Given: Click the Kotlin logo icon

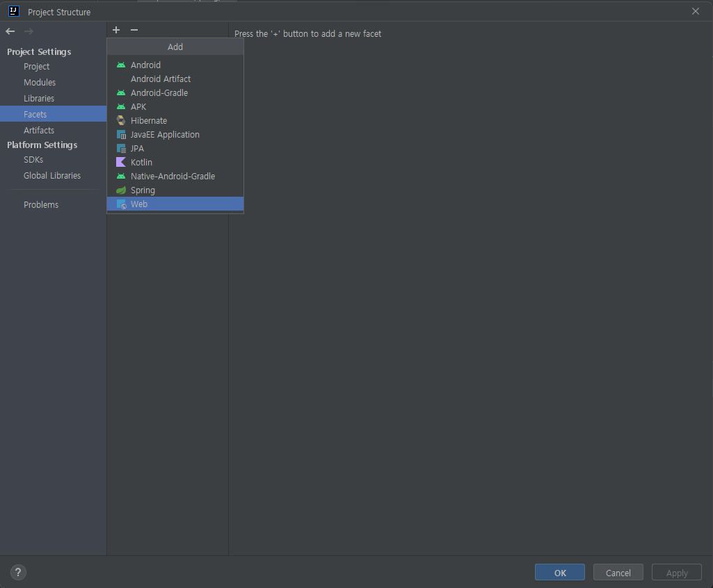Looking at the screenshot, I should click(x=121, y=162).
